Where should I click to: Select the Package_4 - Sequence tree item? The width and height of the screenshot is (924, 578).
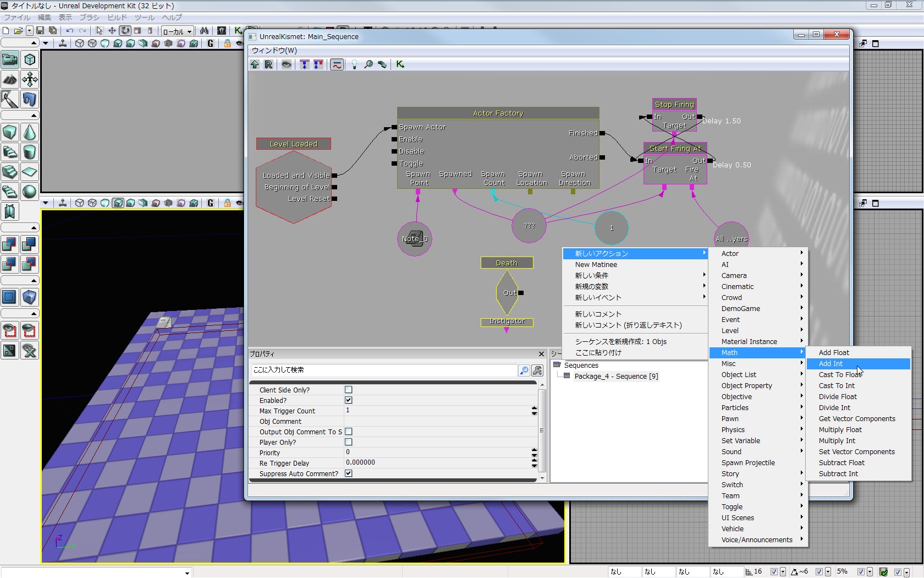616,377
